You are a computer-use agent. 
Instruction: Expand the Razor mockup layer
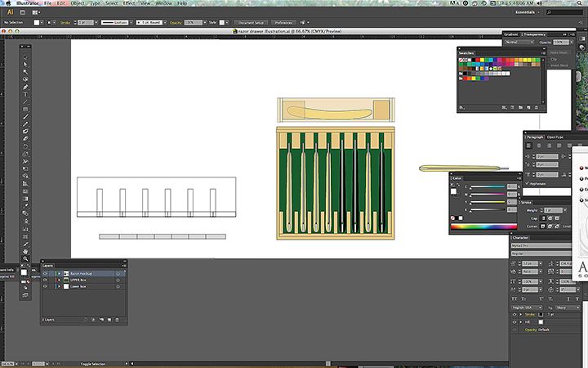point(59,273)
